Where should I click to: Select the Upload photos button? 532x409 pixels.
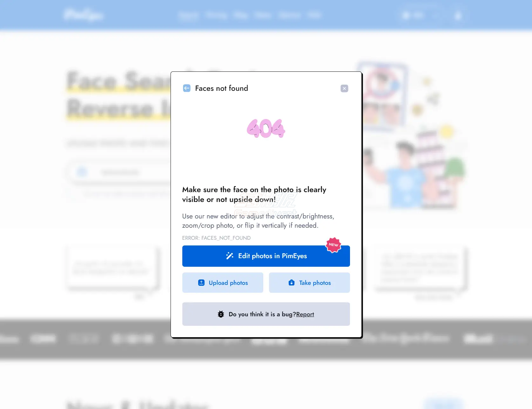(223, 283)
